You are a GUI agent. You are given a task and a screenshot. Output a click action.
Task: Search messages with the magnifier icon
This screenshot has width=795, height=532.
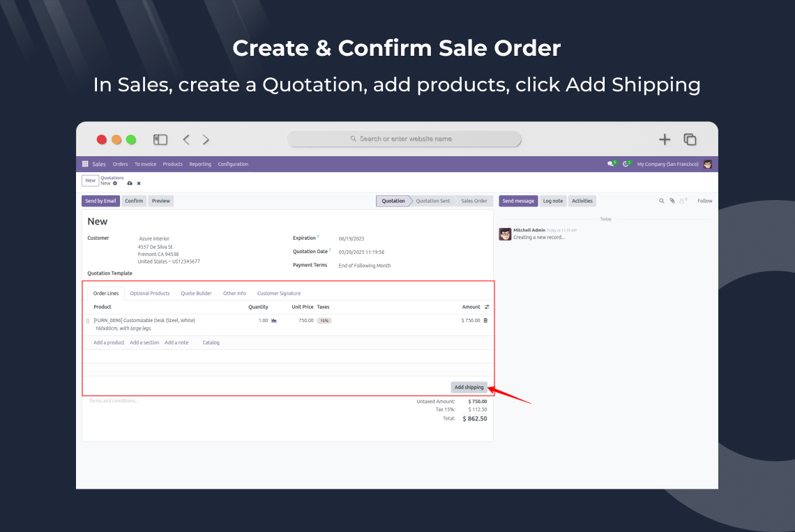661,201
